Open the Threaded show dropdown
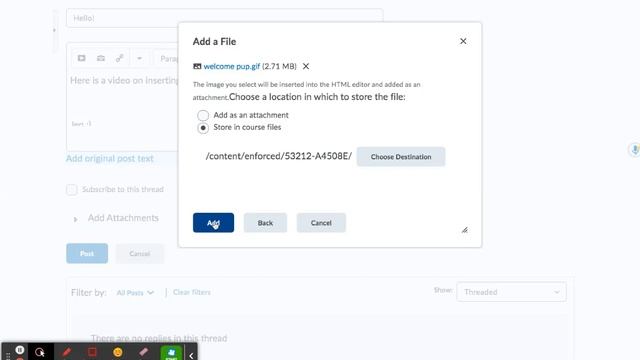The image size is (640, 360). pos(511,292)
